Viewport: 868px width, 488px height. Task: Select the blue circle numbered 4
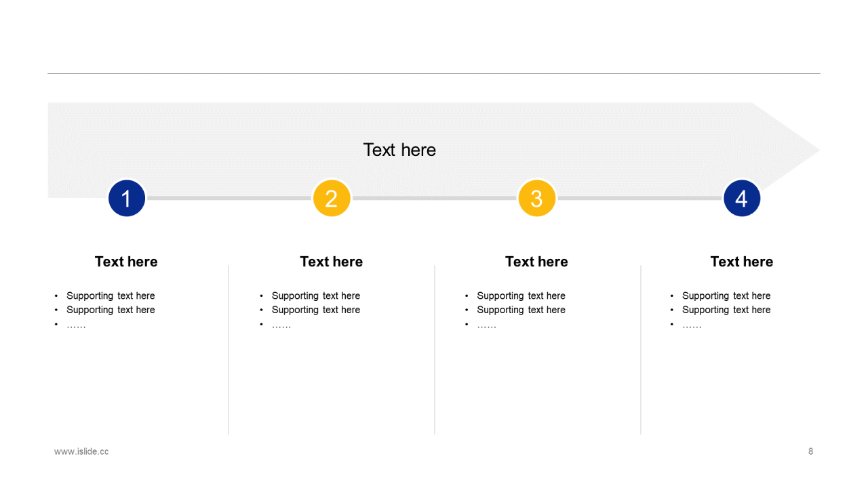742,199
